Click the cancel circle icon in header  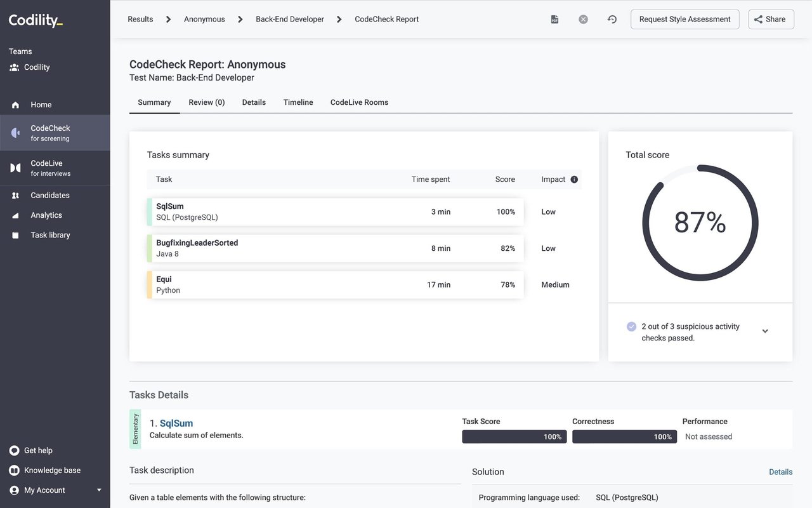[x=583, y=19]
